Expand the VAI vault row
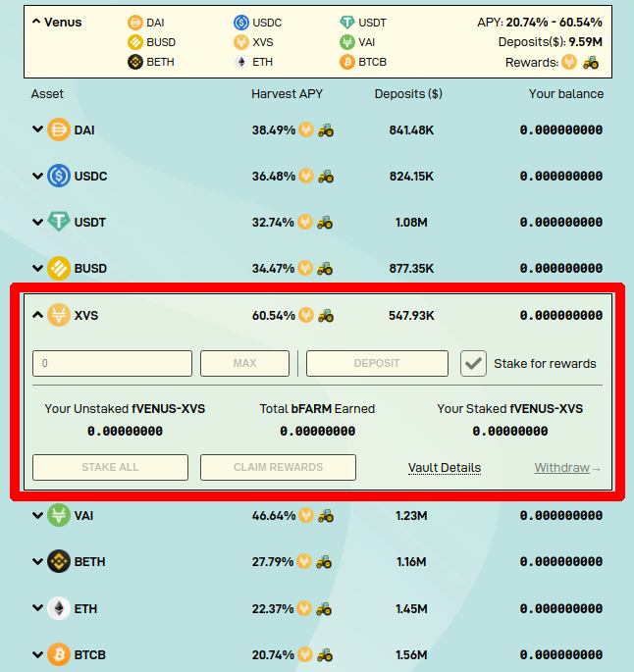The image size is (634, 672). coord(37,515)
